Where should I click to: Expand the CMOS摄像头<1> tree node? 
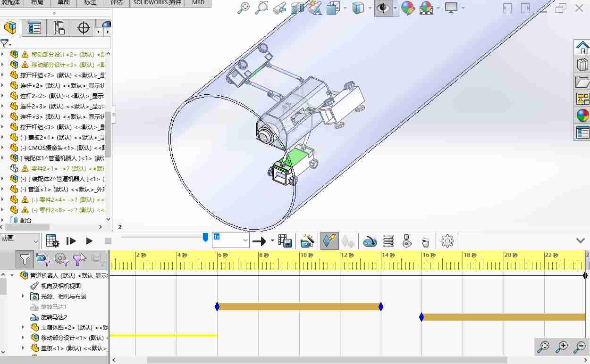[2, 148]
